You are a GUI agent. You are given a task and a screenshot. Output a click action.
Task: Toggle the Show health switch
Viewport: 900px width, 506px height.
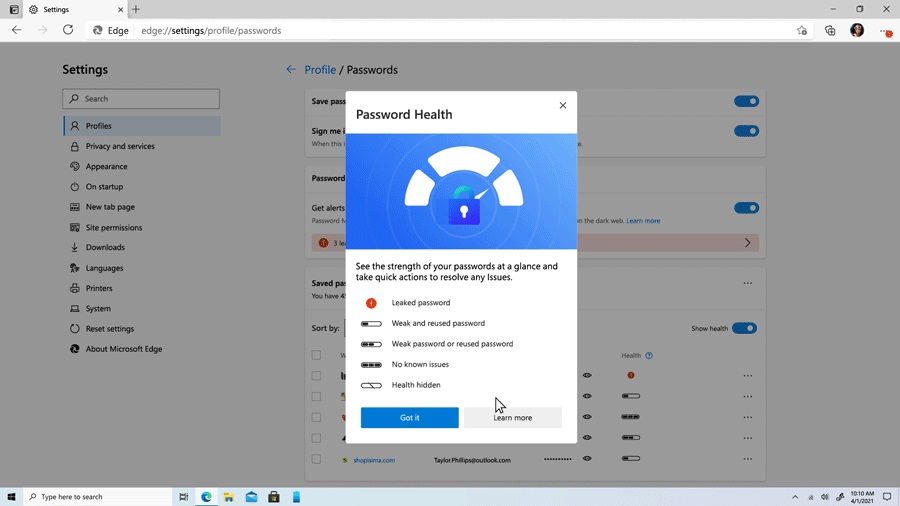744,328
